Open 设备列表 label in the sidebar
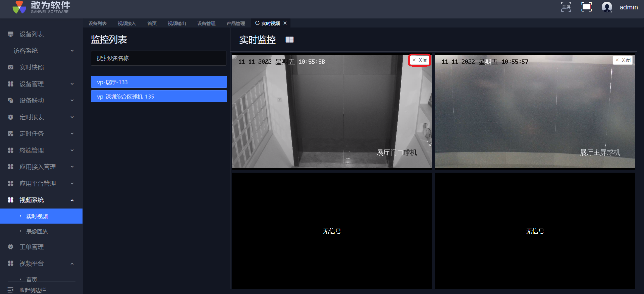This screenshot has height=294, width=644. [x=32, y=34]
